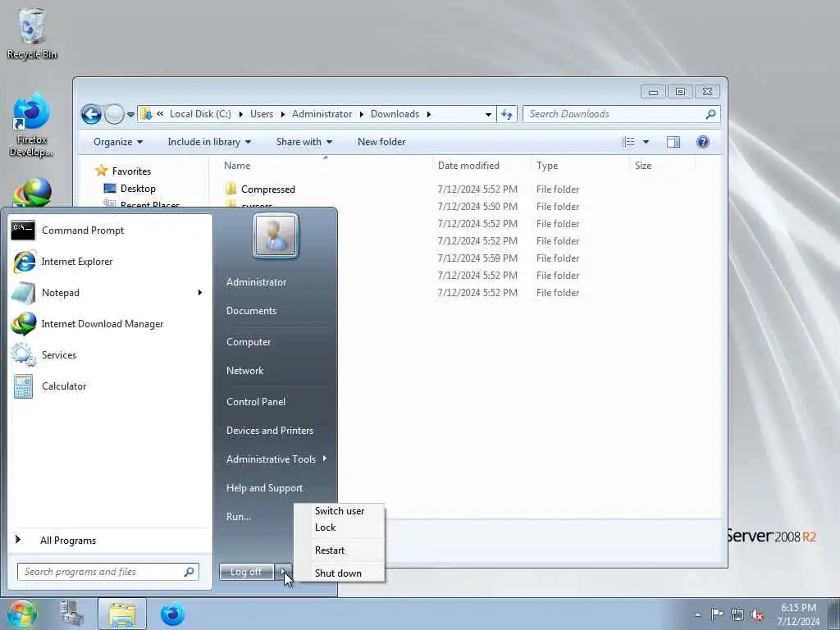Click the Action Center flag tray icon

[x=717, y=614]
